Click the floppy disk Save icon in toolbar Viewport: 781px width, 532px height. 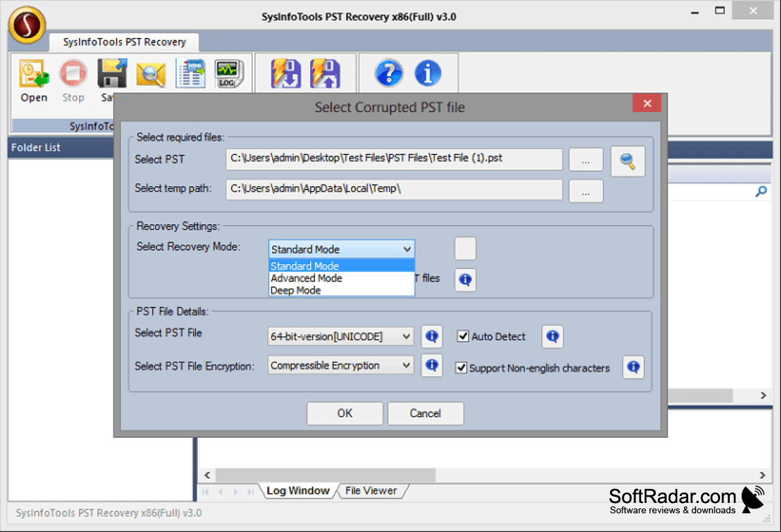111,73
